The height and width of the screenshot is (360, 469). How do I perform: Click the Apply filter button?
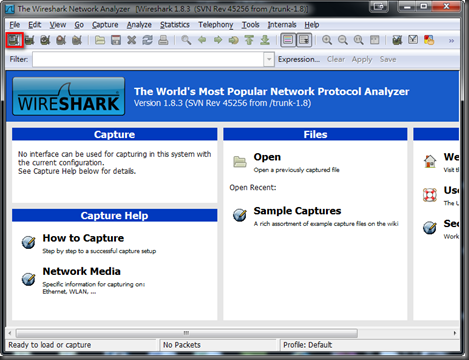362,59
